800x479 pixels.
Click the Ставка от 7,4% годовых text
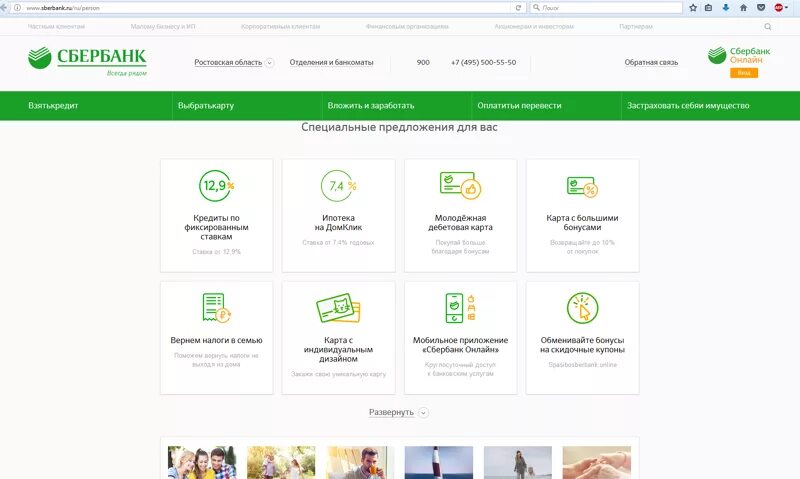point(338,243)
